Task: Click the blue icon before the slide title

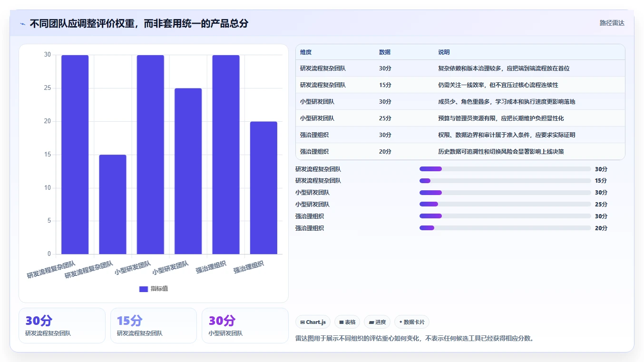Action: 23,24
